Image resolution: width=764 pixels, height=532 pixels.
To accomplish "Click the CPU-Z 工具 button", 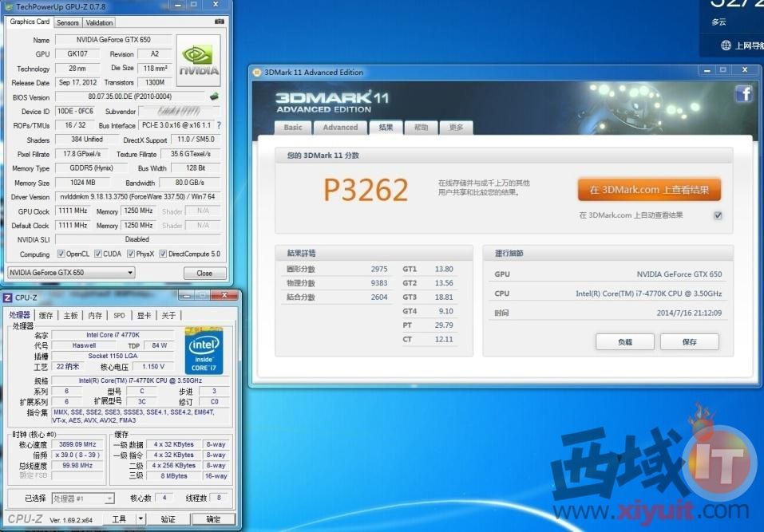I will [120, 519].
